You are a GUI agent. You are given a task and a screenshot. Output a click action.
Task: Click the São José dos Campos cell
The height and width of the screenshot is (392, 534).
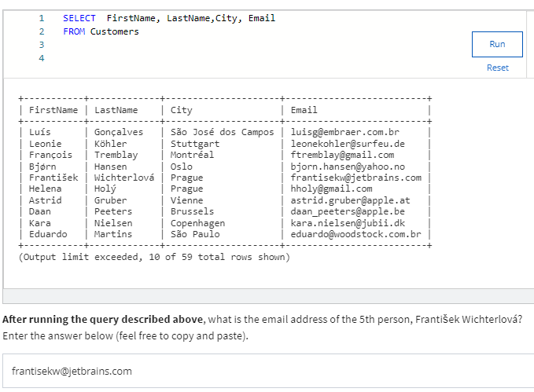(x=222, y=133)
